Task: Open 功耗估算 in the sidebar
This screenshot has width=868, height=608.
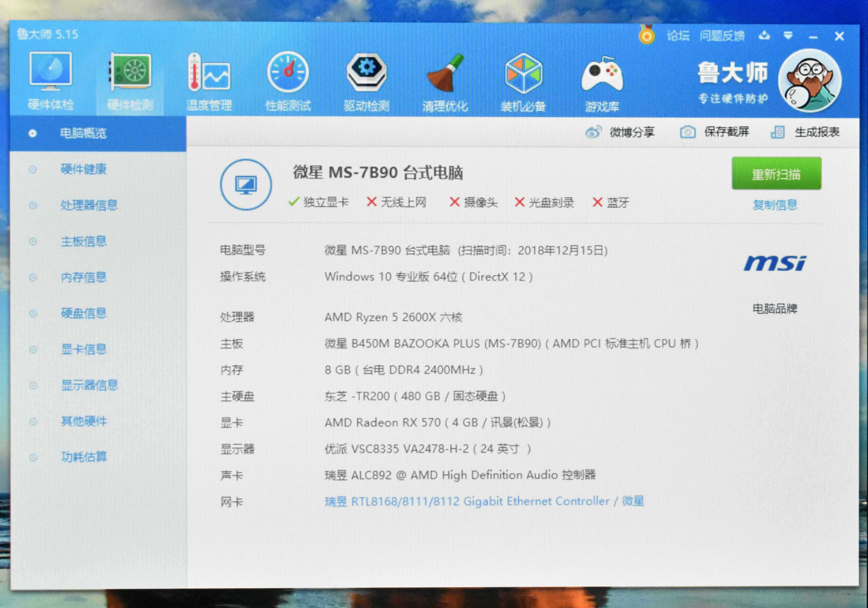Action: pyautogui.click(x=84, y=457)
